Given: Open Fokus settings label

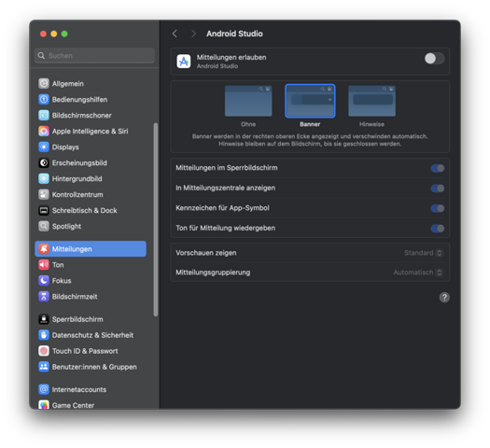Looking at the screenshot, I should pyautogui.click(x=62, y=281).
